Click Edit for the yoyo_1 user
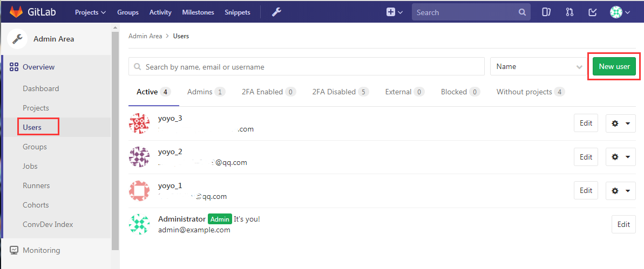644x269 pixels. tap(586, 190)
